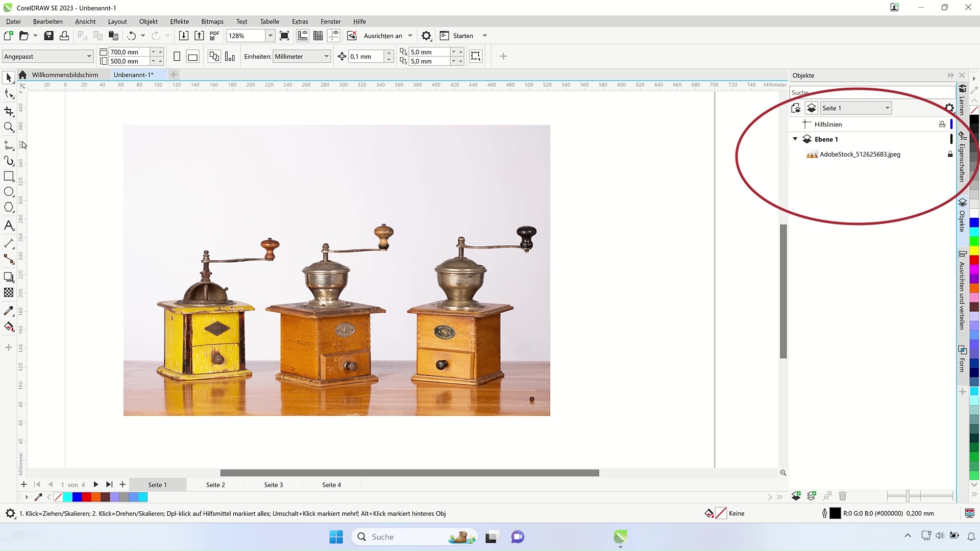Delete selected object via trash icon
Screen dimensions: 980x551
[x=843, y=495]
